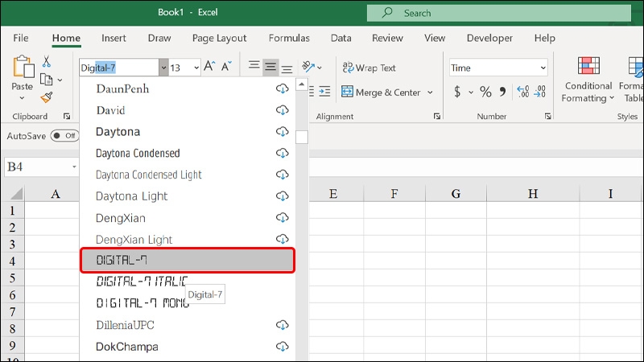Open Number format dialog launcher

(x=548, y=117)
